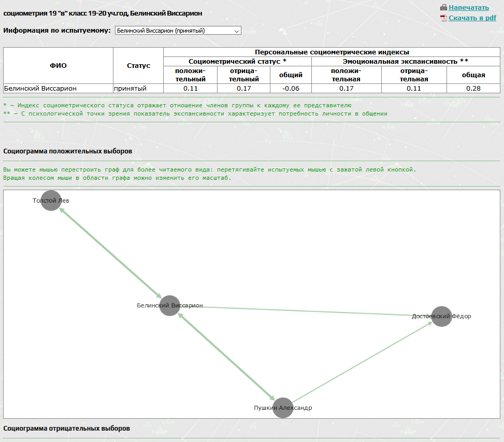Open the «Напечатать» link
Screen dimensions: 504x442
coord(468,8)
